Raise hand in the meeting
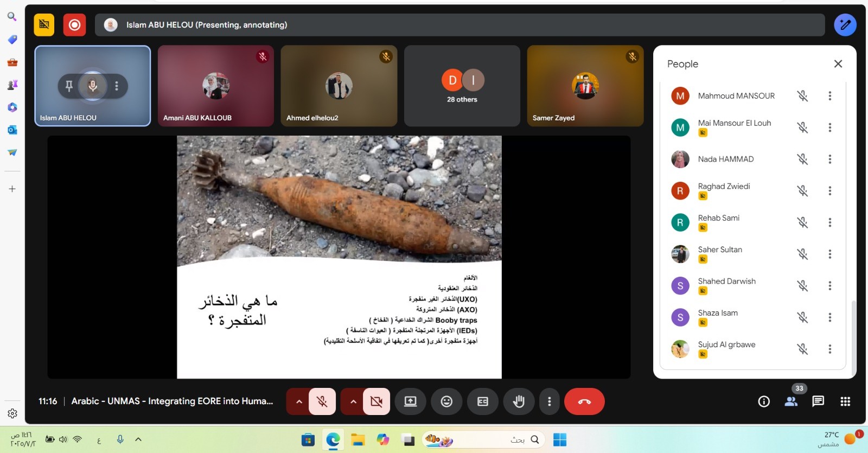The height and width of the screenshot is (453, 868). 519,401
